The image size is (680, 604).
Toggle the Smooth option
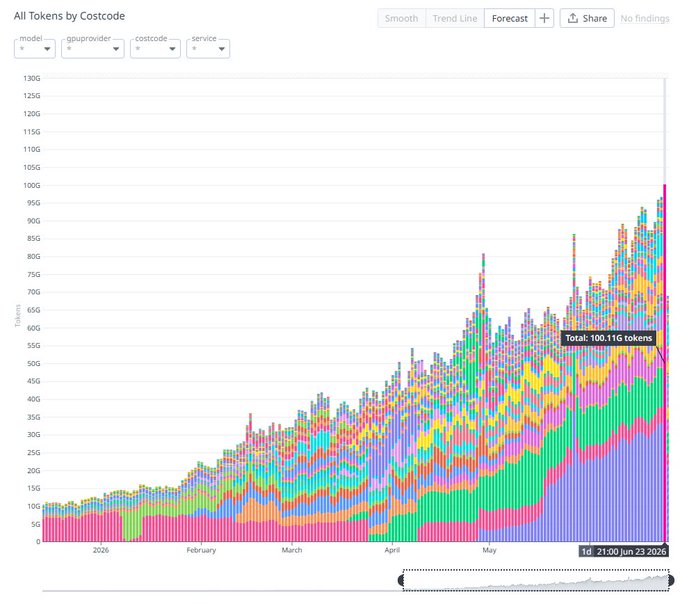tap(402, 18)
